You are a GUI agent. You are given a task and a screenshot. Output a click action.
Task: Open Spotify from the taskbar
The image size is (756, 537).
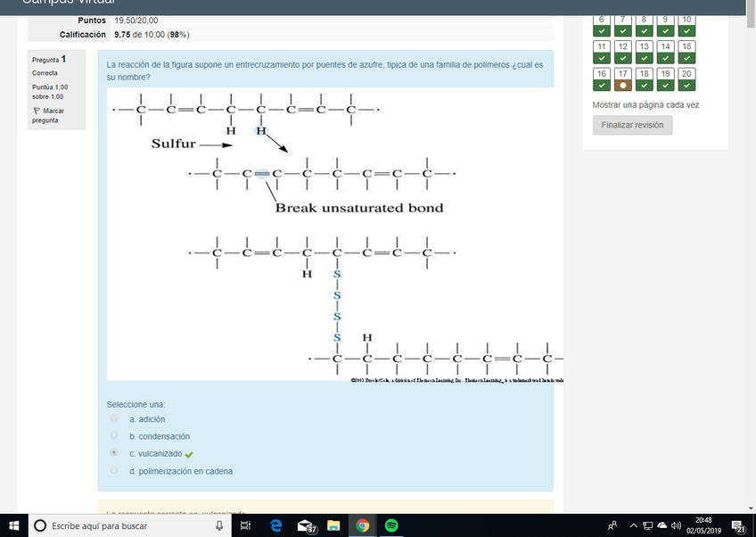pyautogui.click(x=391, y=525)
